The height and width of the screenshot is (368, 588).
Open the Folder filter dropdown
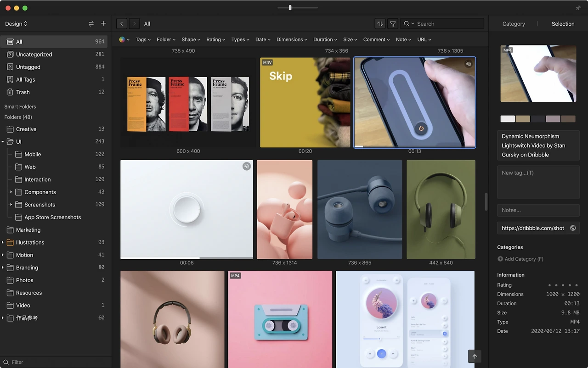[166, 39]
